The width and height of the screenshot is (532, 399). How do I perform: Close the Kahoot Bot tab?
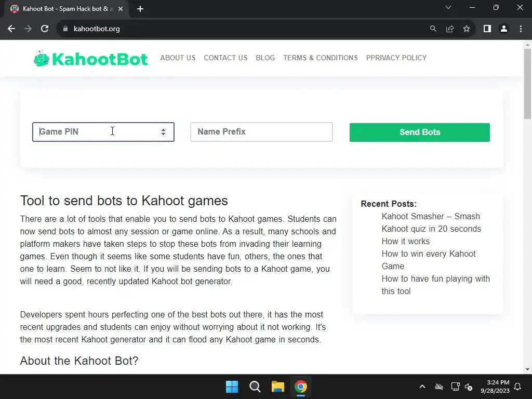tap(121, 9)
